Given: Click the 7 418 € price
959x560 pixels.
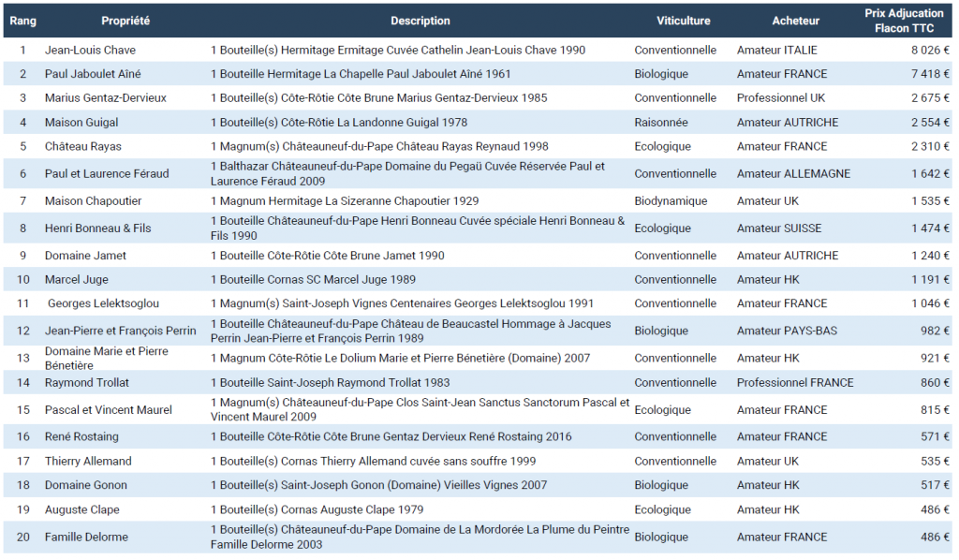Looking at the screenshot, I should 930,74.
